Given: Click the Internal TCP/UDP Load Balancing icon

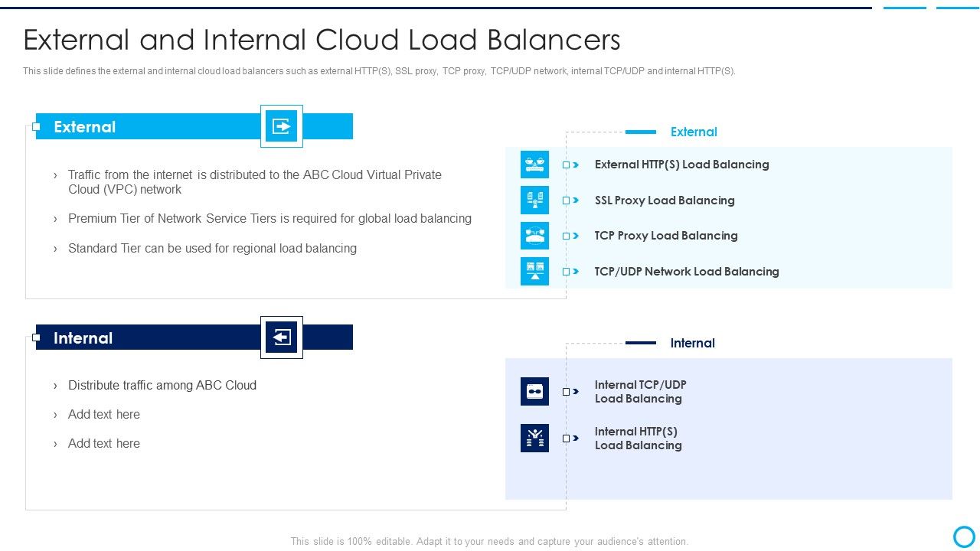Looking at the screenshot, I should coord(534,391).
